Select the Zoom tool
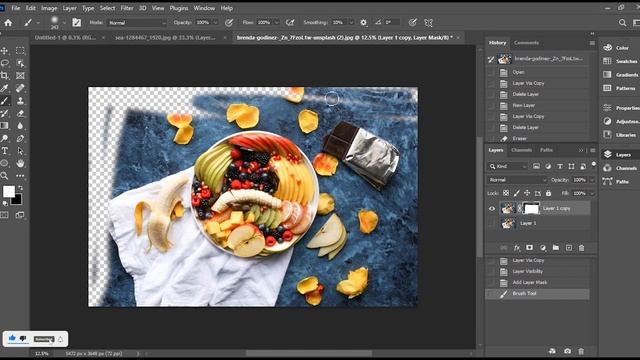The width and height of the screenshot is (640, 360). [x=4, y=176]
